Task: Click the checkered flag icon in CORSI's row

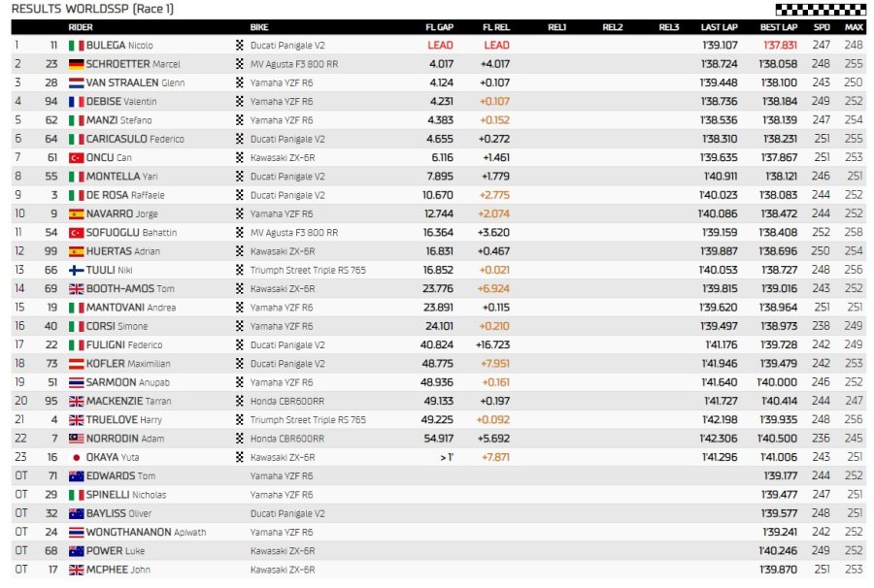Action: (240, 326)
